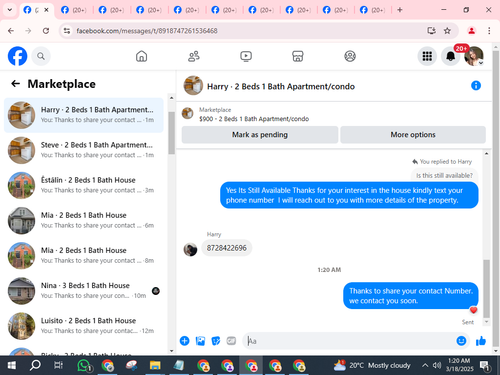Open the conversation information icon
500x375 pixels.
[476, 86]
